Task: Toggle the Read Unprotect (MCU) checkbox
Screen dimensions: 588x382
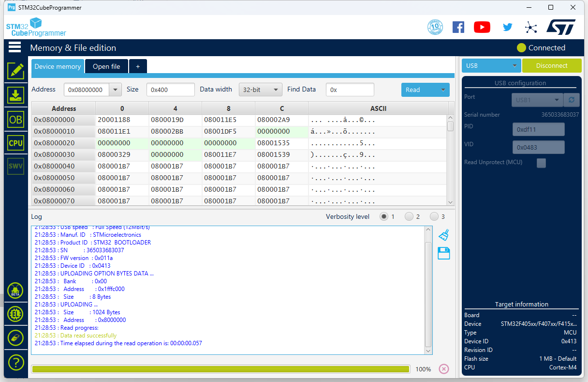Action: 541,163
